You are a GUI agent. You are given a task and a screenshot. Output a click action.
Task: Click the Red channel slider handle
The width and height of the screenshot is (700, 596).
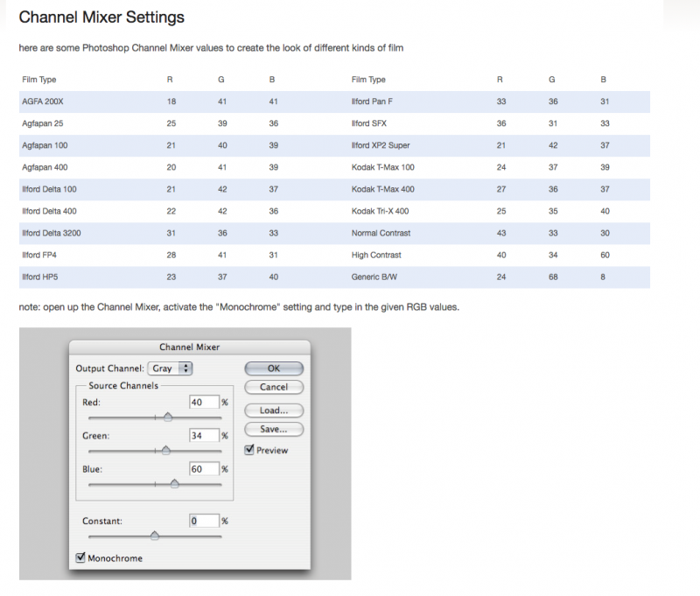coord(168,417)
